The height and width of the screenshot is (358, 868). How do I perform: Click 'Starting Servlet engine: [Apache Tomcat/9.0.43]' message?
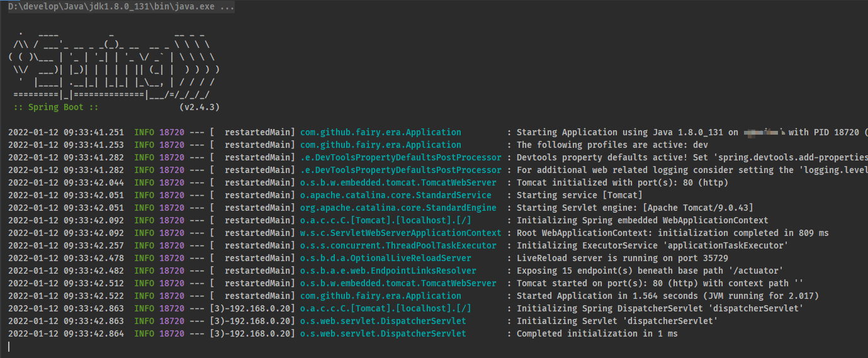coord(634,208)
